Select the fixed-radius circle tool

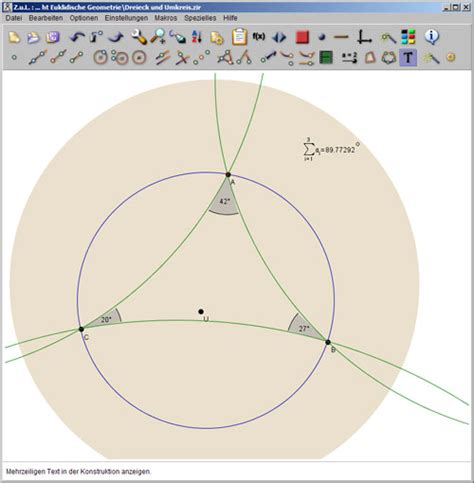(139, 58)
